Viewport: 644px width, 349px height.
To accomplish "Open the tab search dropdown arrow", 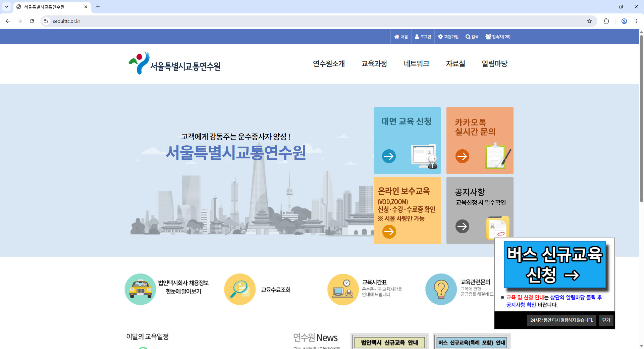I will (x=7, y=7).
